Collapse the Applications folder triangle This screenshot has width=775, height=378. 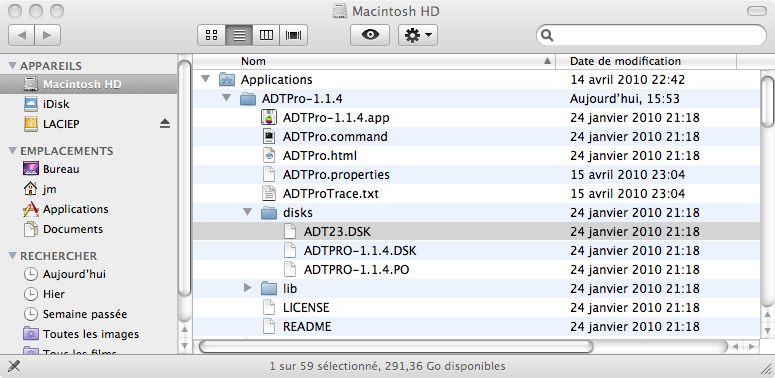click(206, 79)
